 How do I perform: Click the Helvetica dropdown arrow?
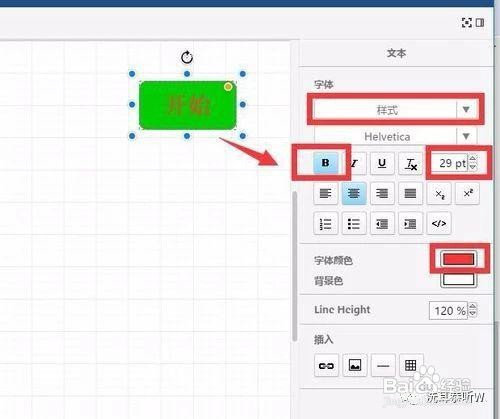466,136
